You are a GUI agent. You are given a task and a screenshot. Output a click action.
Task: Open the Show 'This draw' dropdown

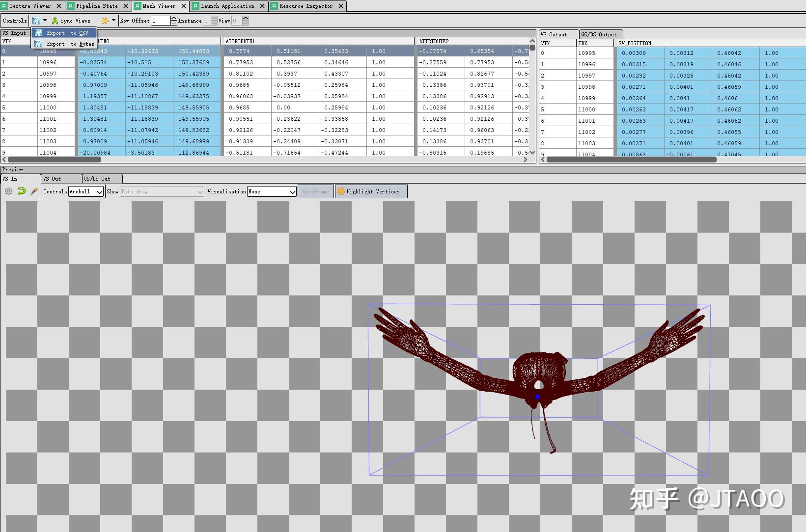click(x=162, y=191)
